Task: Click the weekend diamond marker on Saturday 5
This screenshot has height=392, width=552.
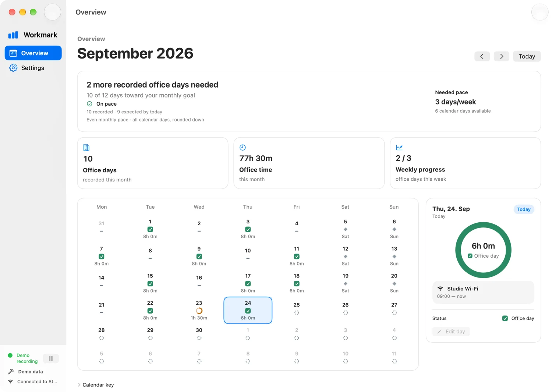Action: click(x=345, y=229)
